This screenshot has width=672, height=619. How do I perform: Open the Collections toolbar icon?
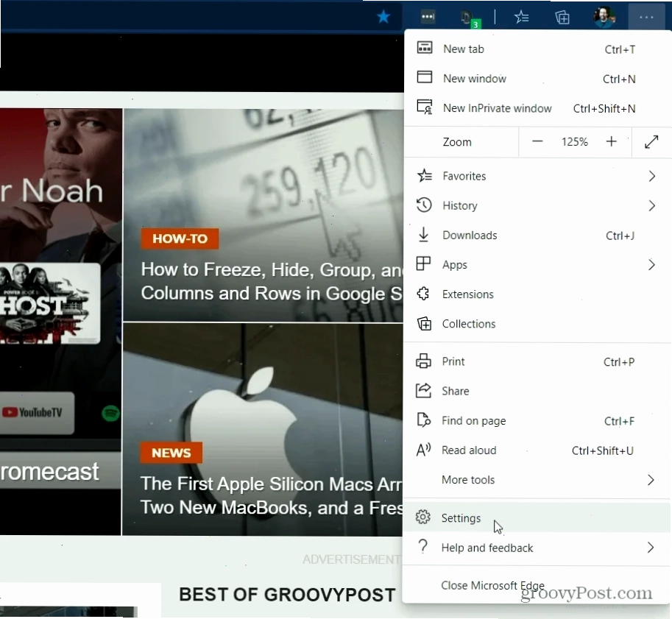[562, 17]
